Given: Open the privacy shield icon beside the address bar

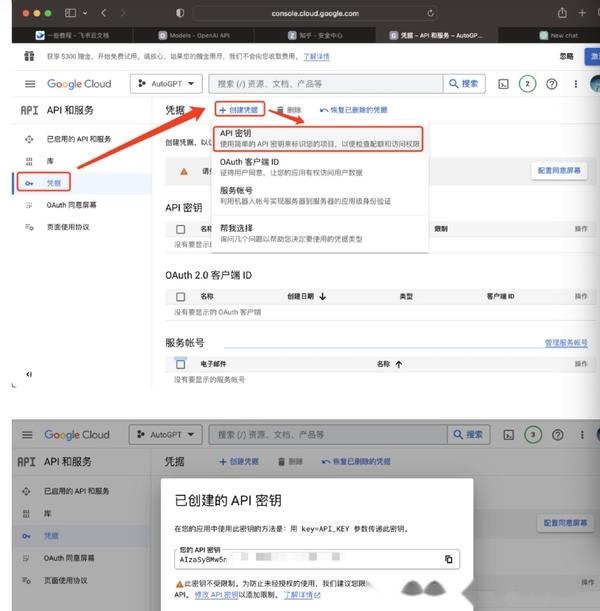Looking at the screenshot, I should tap(180, 13).
